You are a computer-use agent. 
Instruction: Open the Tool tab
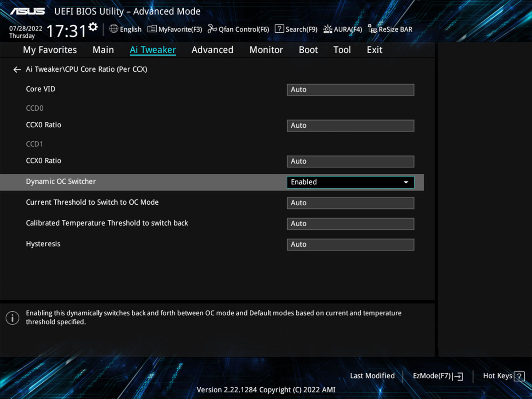(342, 50)
